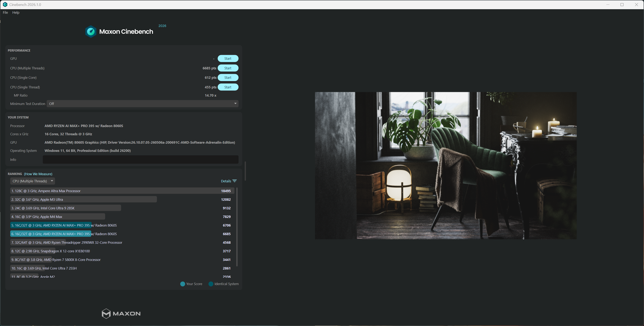This screenshot has width=644, height=326.
Task: Expand the Minimum Test Duration dropdown
Action: 143,104
